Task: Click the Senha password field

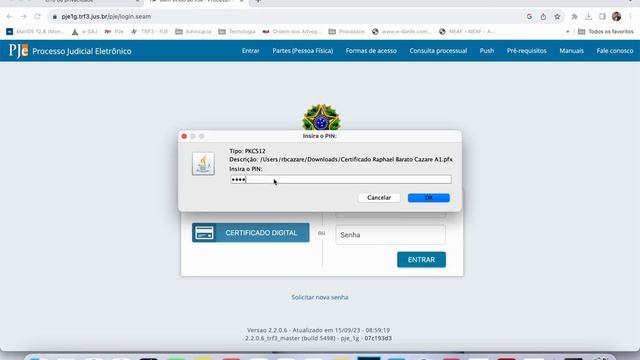Action: [x=391, y=235]
